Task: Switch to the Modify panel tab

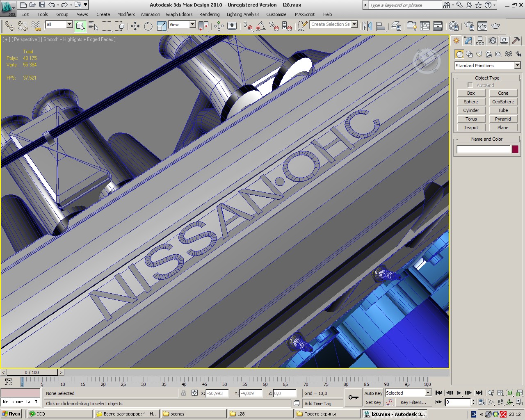Action: 468,41
